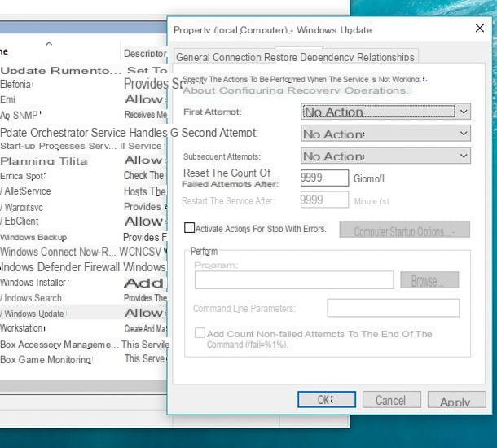The width and height of the screenshot is (497, 448).
Task: Select the AlletService row
Action: [83, 191]
